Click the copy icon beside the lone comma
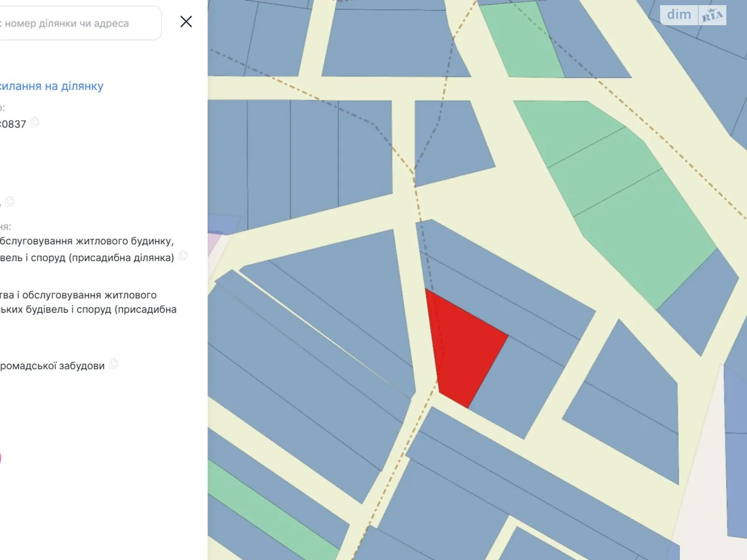 (x=10, y=202)
